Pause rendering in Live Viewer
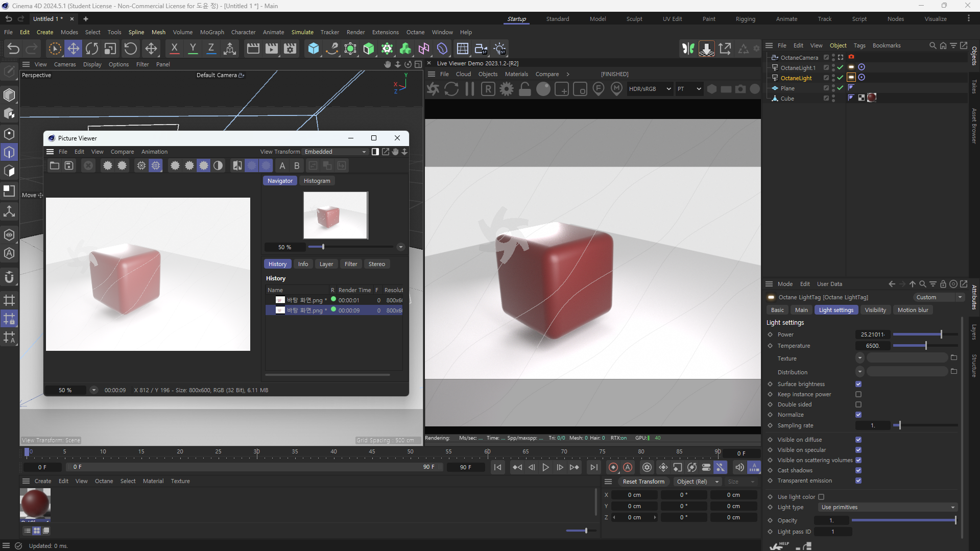This screenshot has width=980, height=551. click(470, 89)
